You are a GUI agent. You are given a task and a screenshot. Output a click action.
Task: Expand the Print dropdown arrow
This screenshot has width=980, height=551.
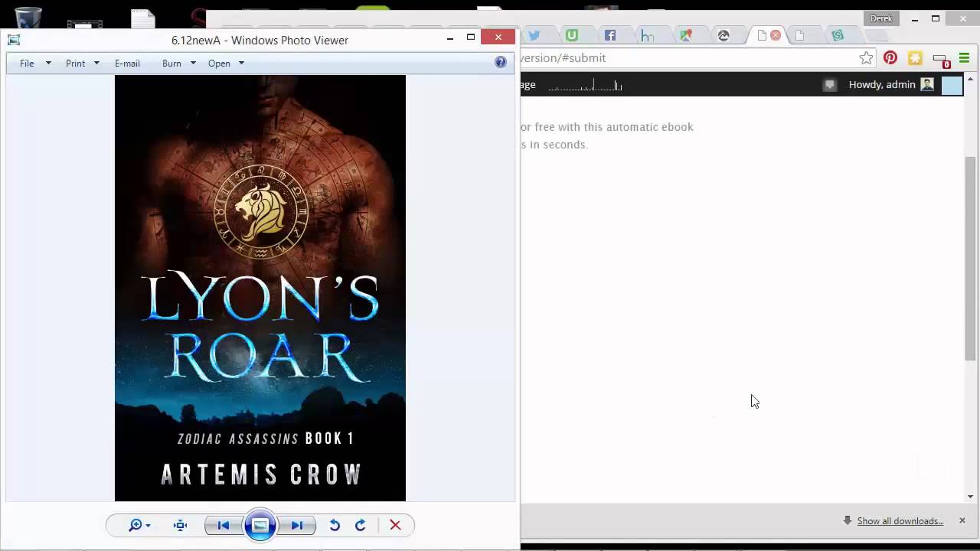96,64
